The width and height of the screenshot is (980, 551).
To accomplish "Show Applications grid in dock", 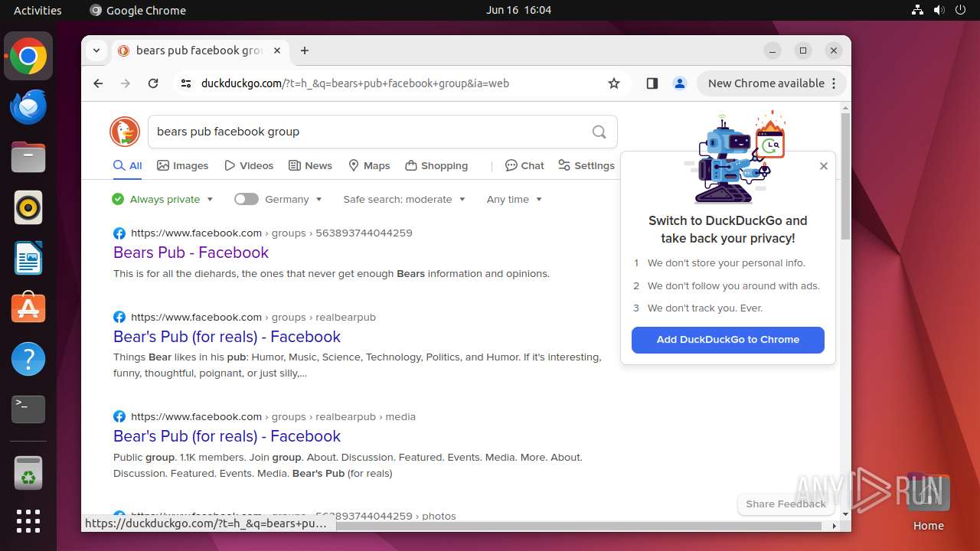I will (x=28, y=521).
